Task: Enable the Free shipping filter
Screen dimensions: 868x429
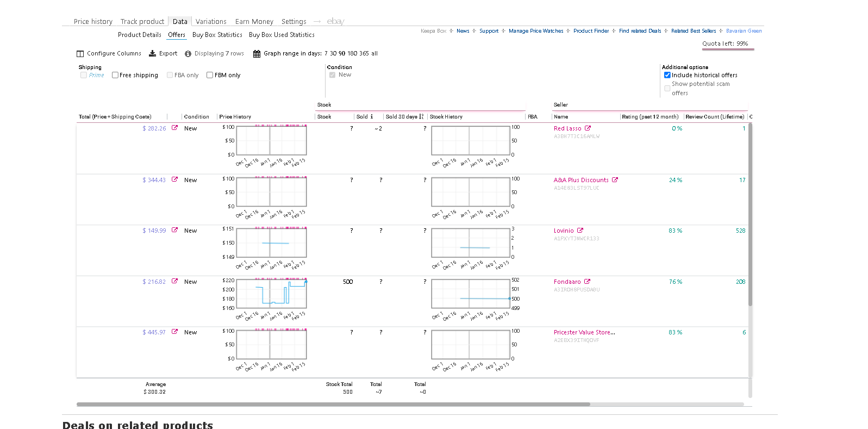Action: coord(115,75)
